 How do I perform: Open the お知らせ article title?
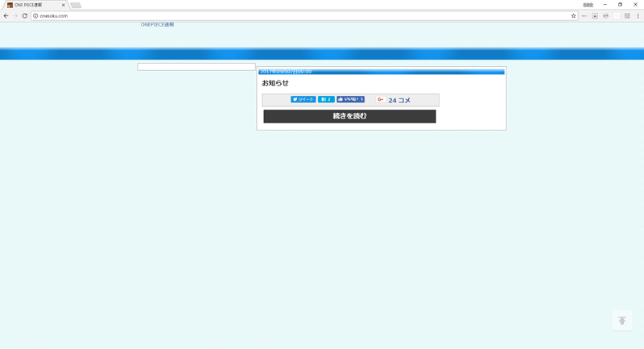(275, 83)
